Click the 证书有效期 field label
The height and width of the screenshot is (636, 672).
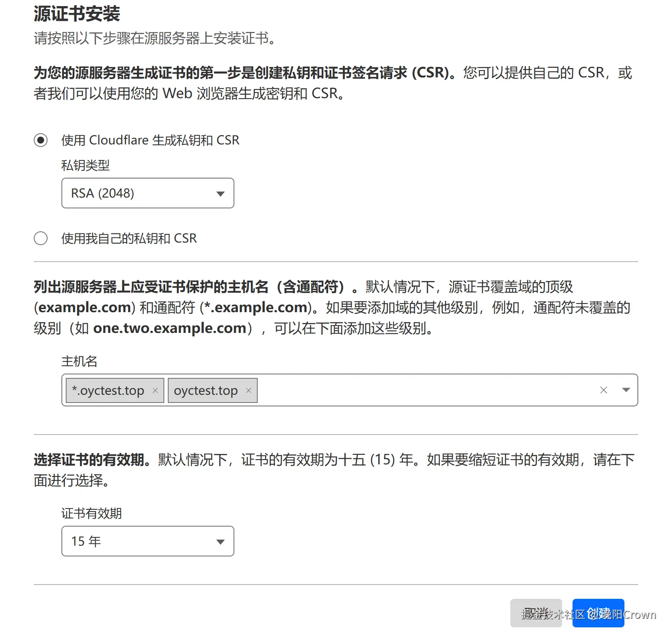pos(92,513)
